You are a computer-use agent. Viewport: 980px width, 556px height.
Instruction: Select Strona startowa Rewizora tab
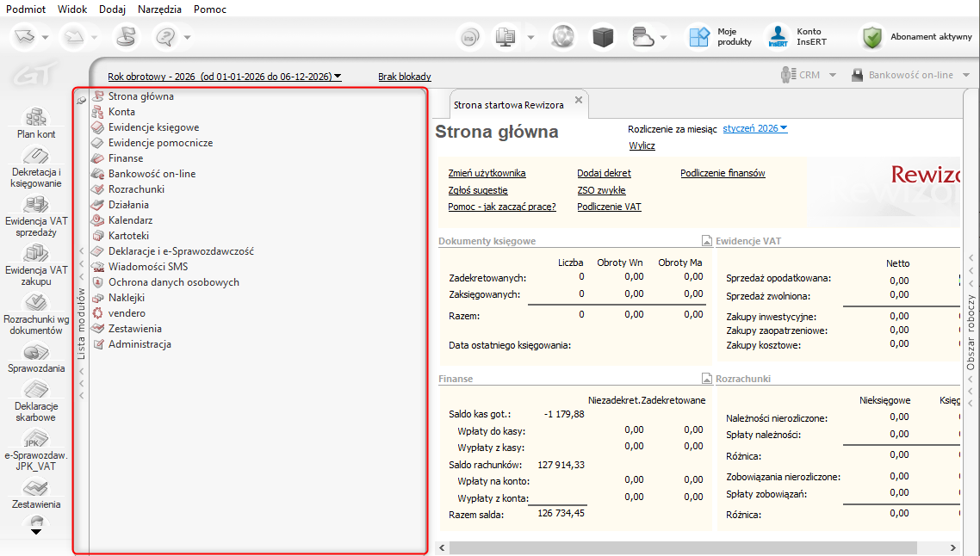click(508, 105)
